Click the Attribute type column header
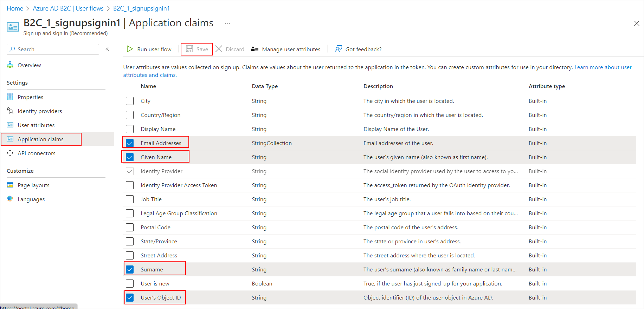 tap(547, 86)
